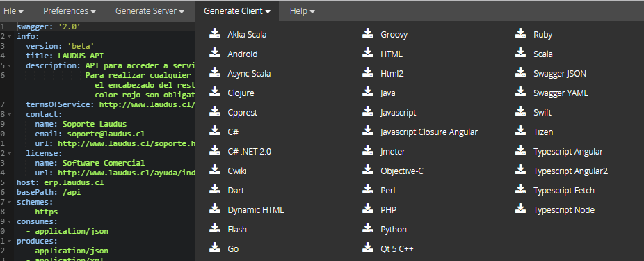This screenshot has width=644, height=261.
Task: Click the download icon beside Typescript Node
Action: click(521, 209)
